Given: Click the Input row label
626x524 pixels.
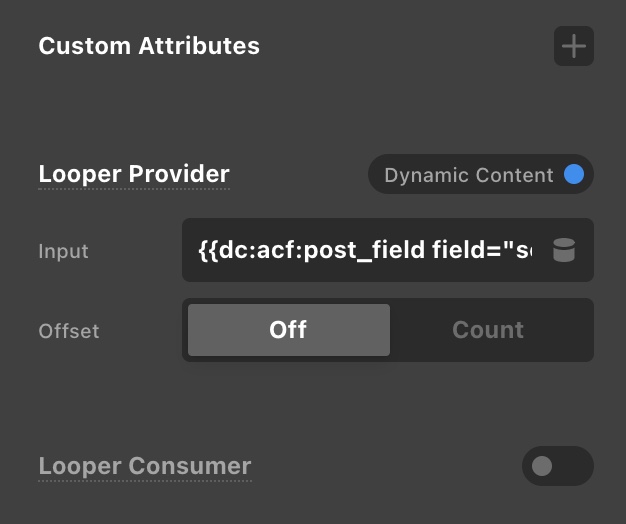Looking at the screenshot, I should tap(63, 251).
